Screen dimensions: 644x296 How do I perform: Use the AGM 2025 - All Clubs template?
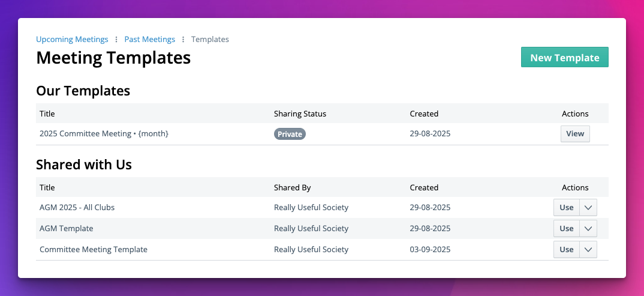(x=566, y=208)
